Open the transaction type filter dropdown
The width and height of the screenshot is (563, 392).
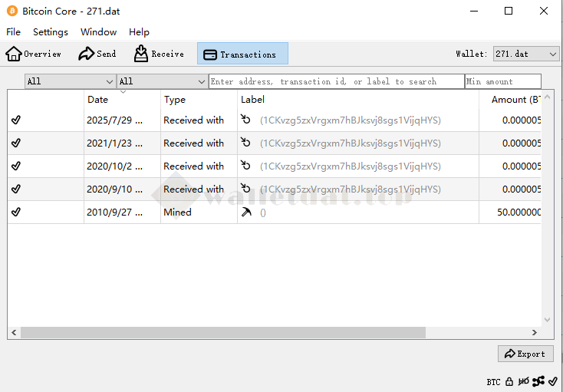(162, 81)
